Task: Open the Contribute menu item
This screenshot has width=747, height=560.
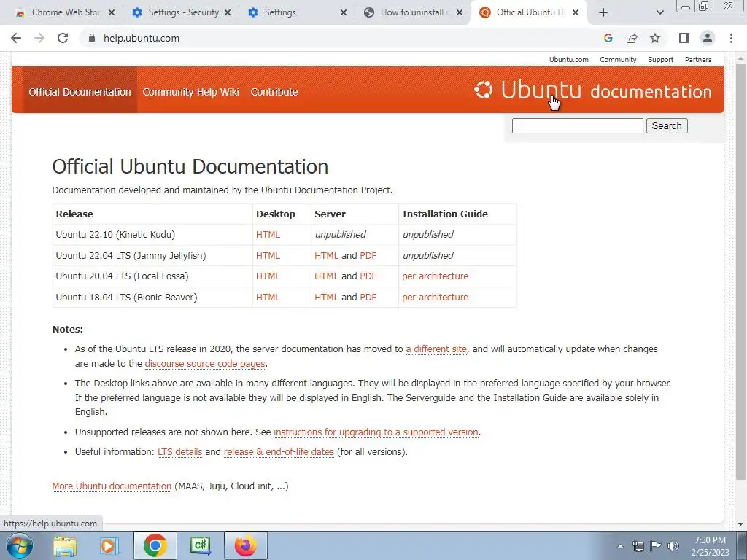Action: [x=274, y=92]
